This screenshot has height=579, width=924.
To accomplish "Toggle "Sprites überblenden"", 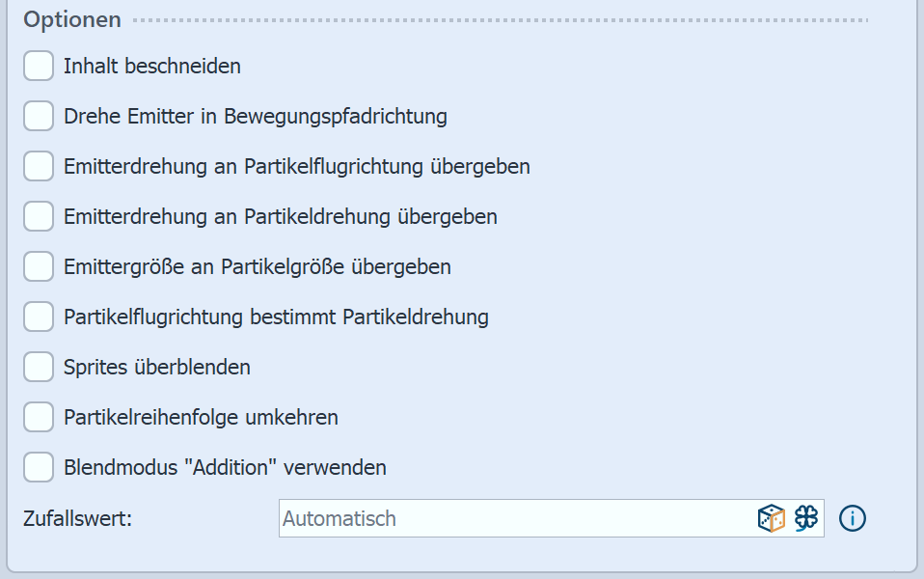I will point(38,367).
